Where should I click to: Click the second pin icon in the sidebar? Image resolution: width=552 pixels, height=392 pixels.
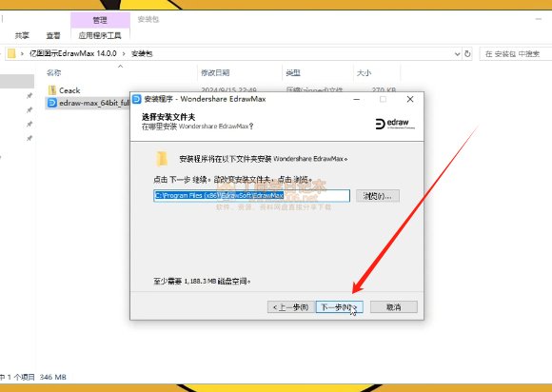point(30,109)
